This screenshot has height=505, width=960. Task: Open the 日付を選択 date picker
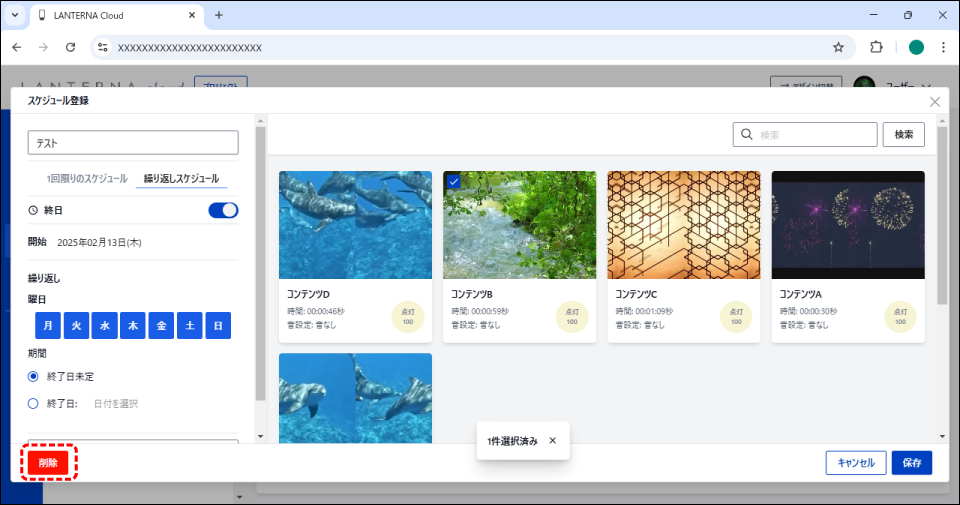(115, 404)
